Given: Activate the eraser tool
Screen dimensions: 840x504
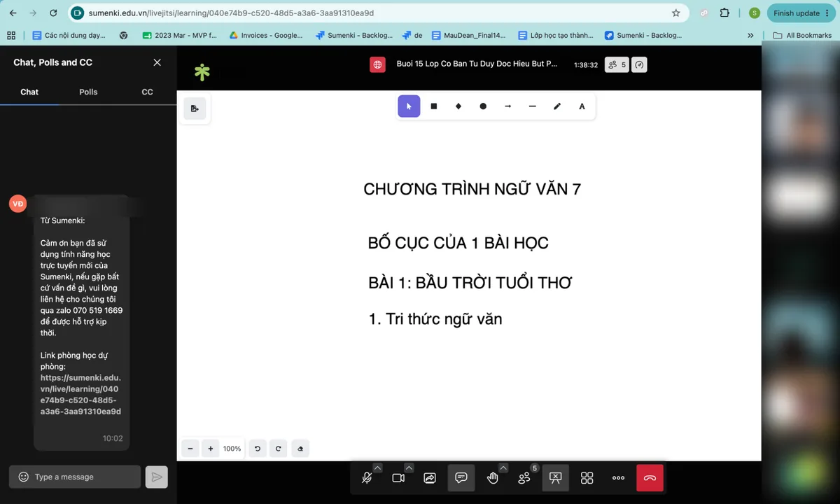Looking at the screenshot, I should click(300, 449).
